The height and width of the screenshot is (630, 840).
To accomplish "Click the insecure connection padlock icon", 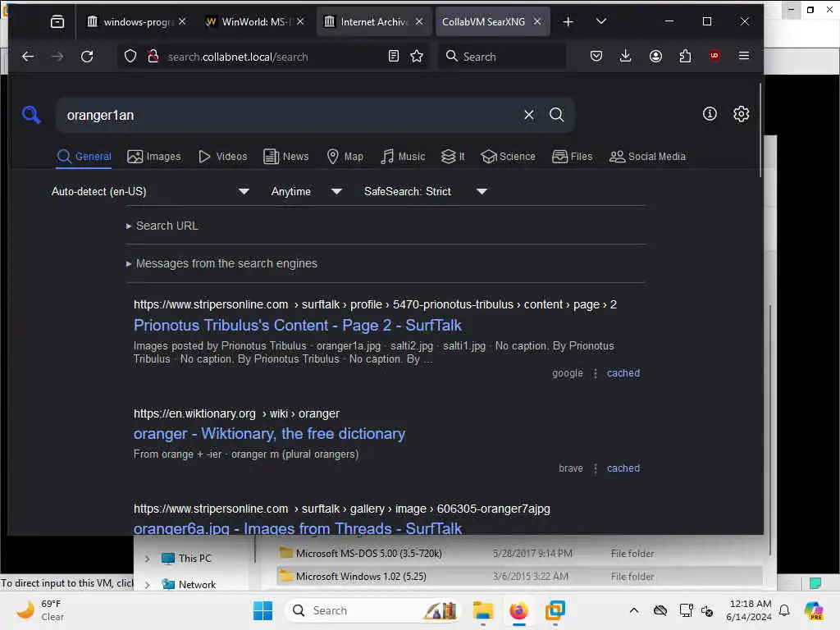I will tap(153, 57).
